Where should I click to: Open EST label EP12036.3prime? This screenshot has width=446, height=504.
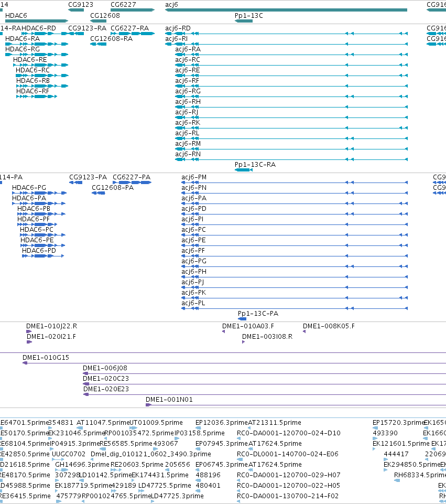pos(222,422)
